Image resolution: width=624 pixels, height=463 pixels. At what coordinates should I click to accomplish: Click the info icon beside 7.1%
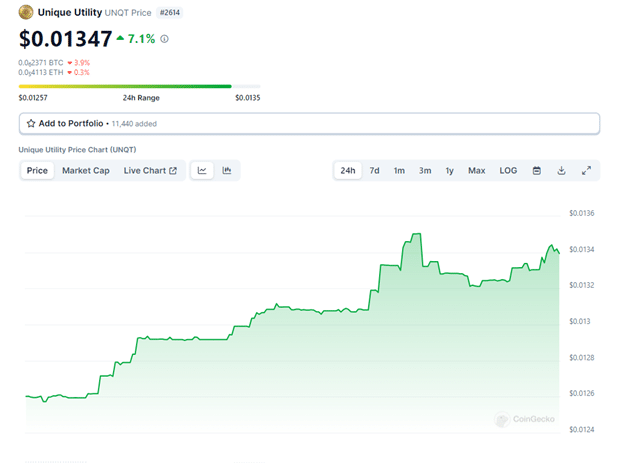pos(165,39)
